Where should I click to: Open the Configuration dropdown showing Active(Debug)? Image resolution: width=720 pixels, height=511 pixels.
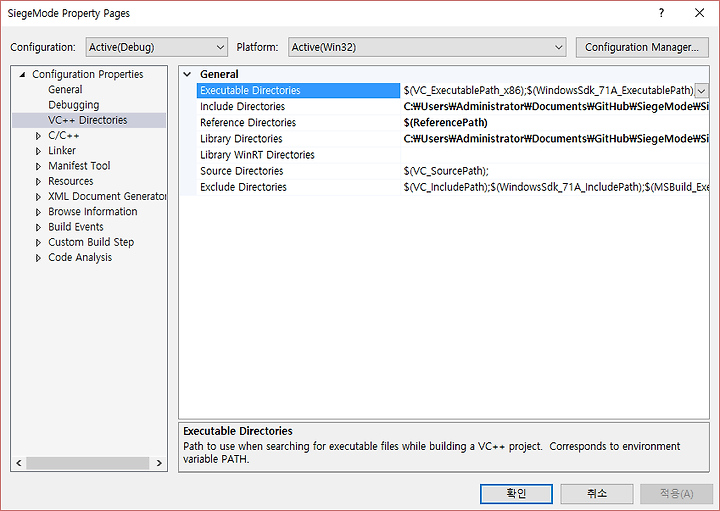(x=157, y=47)
